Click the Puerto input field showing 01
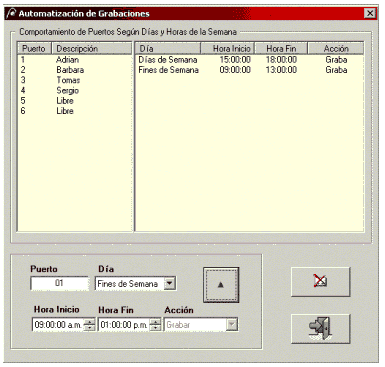The image size is (385, 367). (x=60, y=283)
